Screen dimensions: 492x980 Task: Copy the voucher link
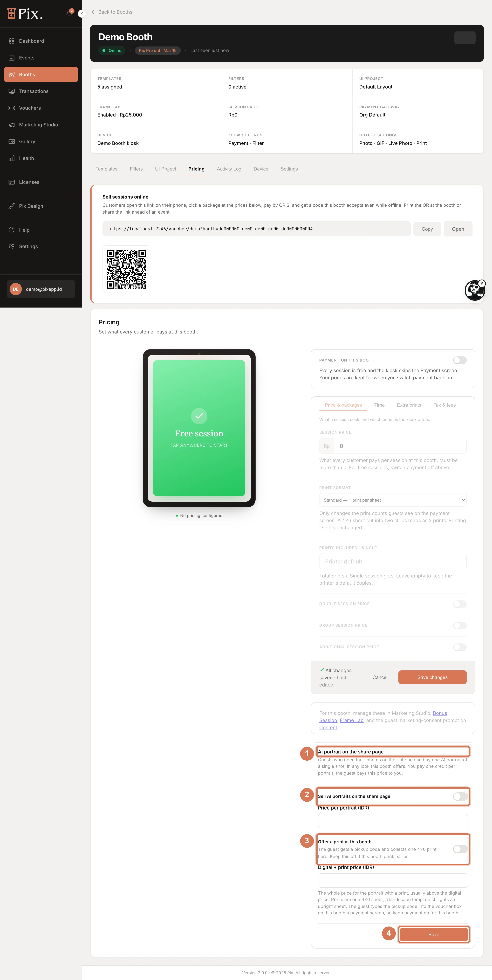(427, 229)
